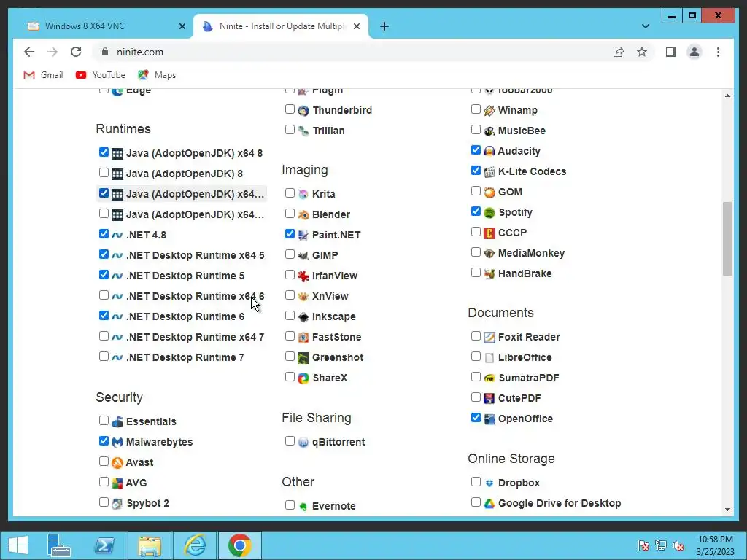
Task: Uncheck Java (AdoptOpenJDK) x64 8 checkbox
Action: (x=104, y=152)
